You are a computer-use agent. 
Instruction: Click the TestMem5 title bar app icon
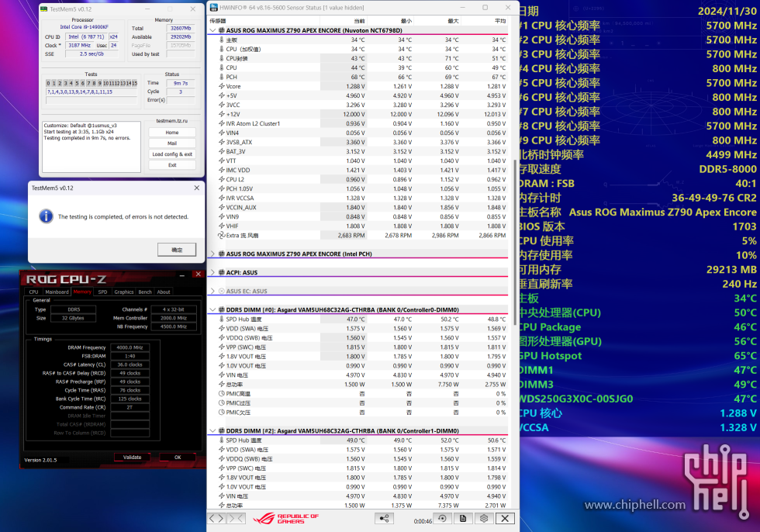43,9
